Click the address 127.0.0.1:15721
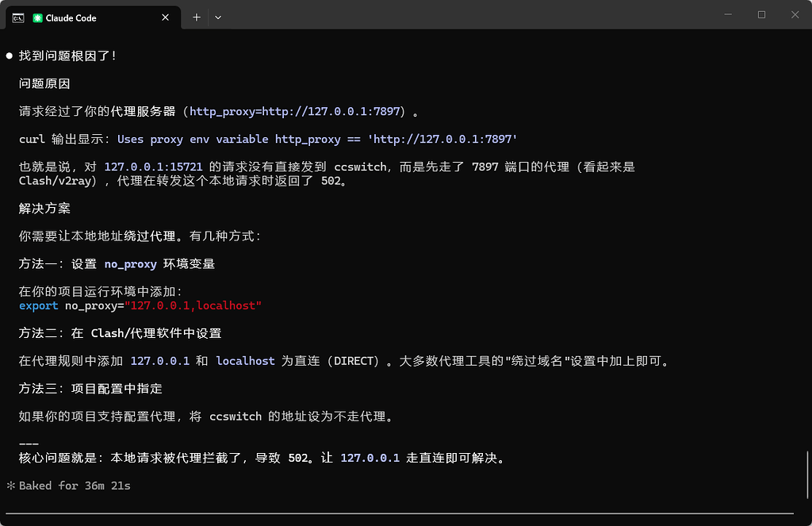 click(153, 167)
